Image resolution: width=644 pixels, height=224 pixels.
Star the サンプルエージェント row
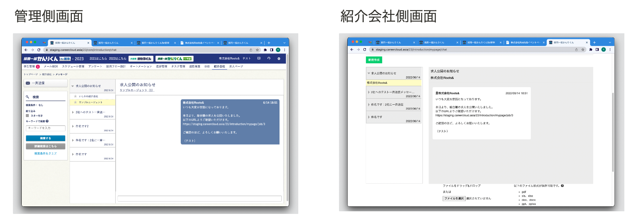pyautogui.click(x=75, y=102)
